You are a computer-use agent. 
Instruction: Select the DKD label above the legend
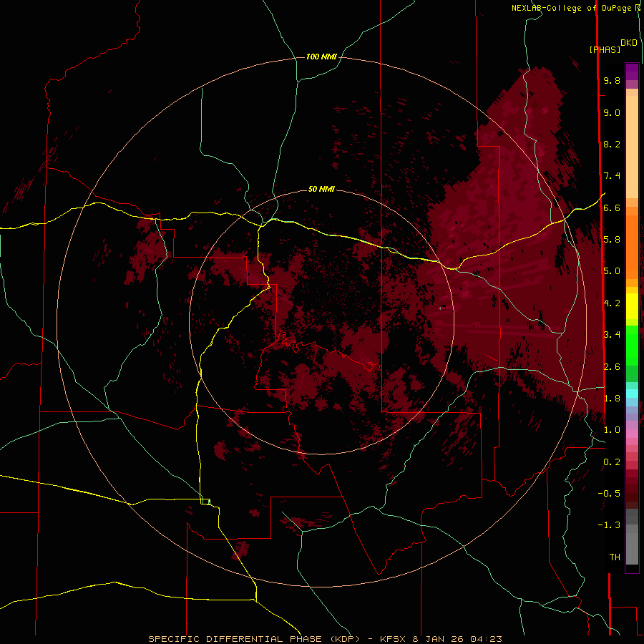point(628,43)
